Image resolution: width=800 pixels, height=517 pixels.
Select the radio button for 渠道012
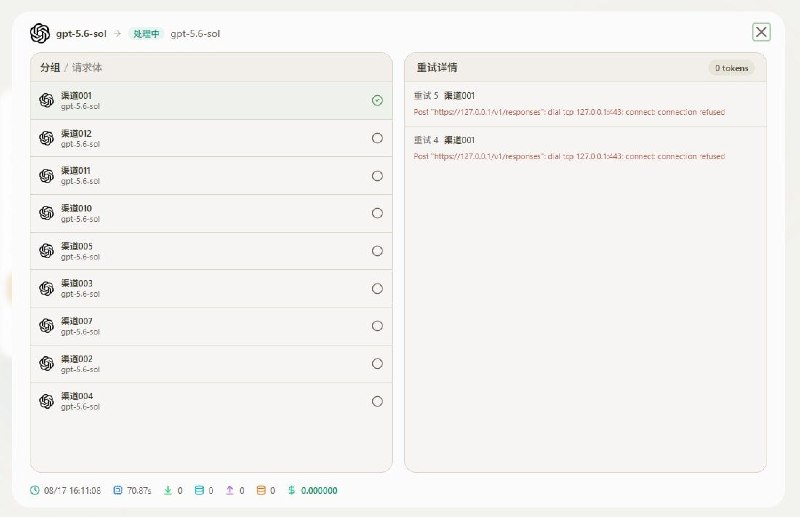click(377, 138)
